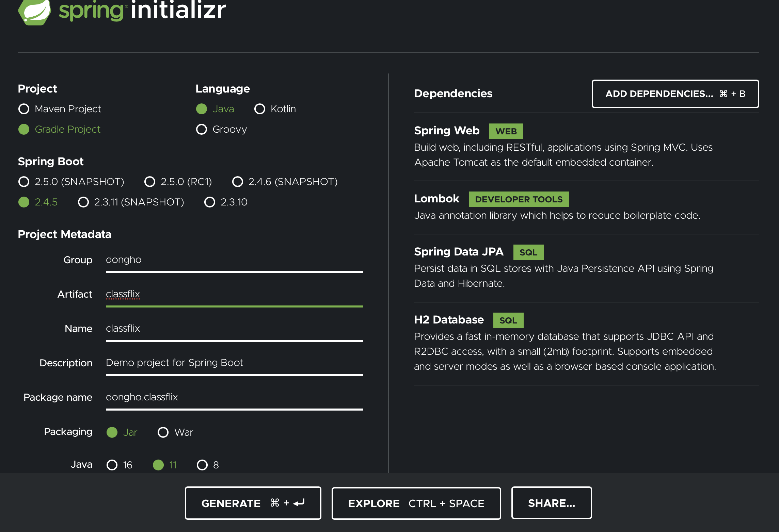779x532 pixels.
Task: Click the H2 Database dependency entry
Action: [449, 320]
